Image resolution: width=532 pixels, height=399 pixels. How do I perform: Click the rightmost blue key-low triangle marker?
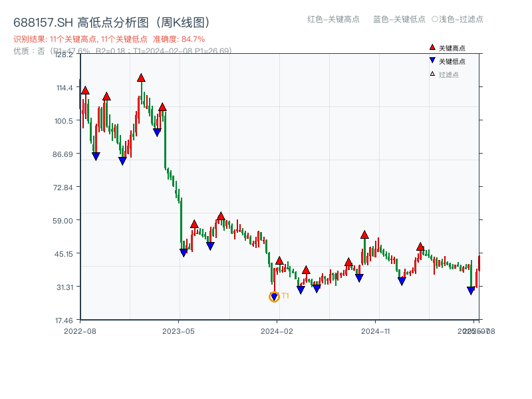471,289
